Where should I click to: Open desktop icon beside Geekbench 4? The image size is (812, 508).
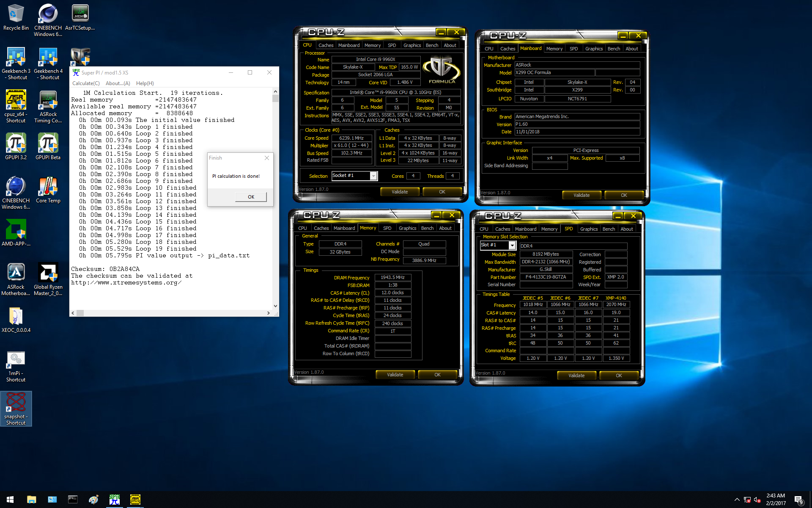[80, 56]
